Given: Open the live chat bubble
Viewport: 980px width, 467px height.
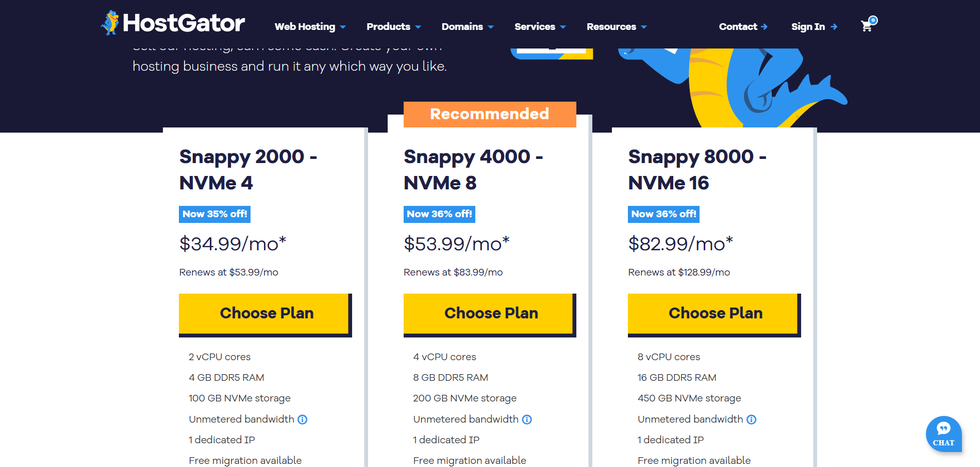Looking at the screenshot, I should pyautogui.click(x=943, y=434).
